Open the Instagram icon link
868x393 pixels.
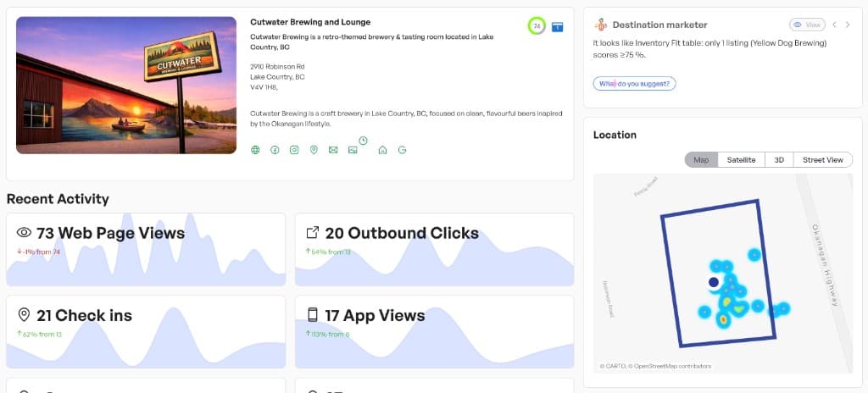294,150
